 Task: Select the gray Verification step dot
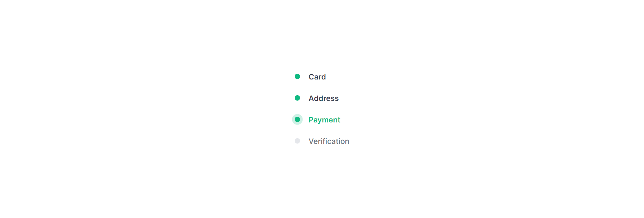coord(297,141)
